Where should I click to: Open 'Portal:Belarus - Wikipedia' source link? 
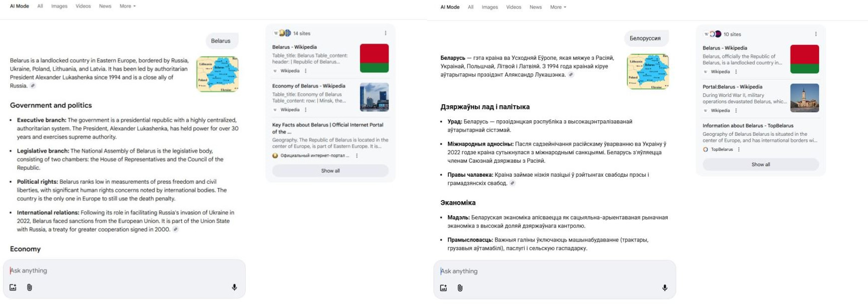[732, 87]
